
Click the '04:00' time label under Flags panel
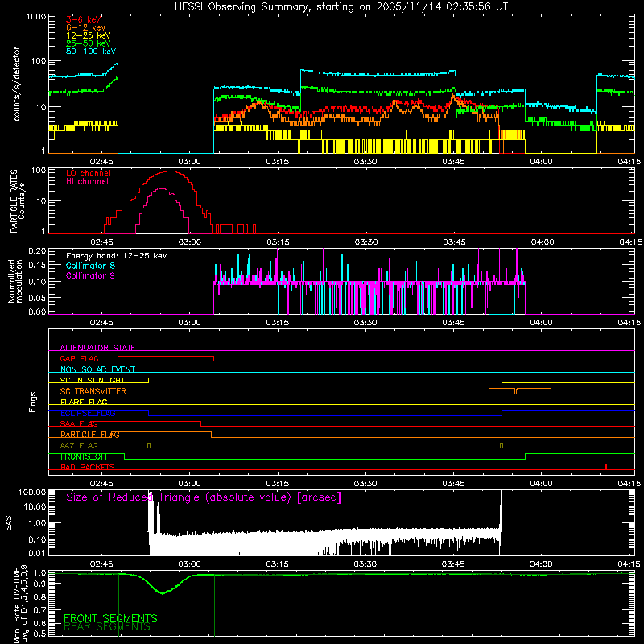(541, 484)
